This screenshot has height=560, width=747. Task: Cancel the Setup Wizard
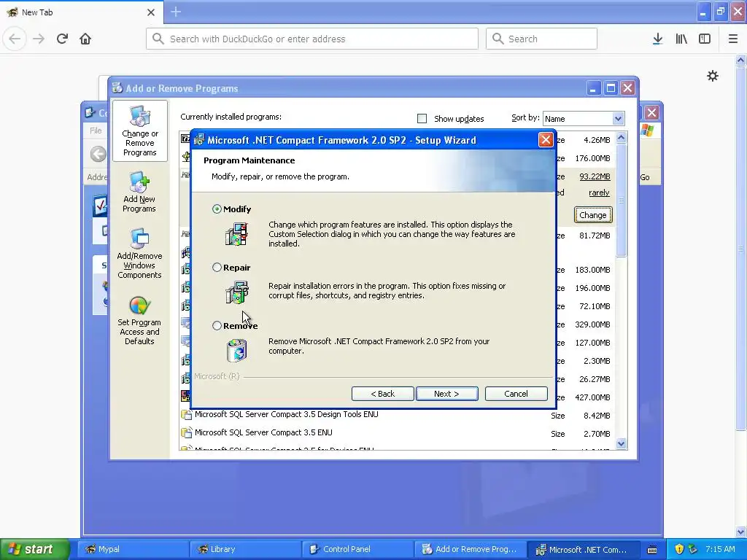516,394
